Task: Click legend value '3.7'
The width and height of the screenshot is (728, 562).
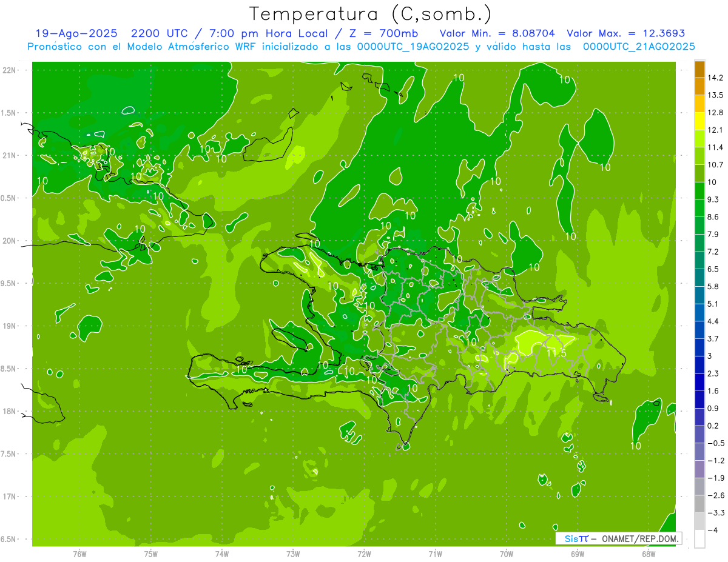Action: tap(713, 339)
